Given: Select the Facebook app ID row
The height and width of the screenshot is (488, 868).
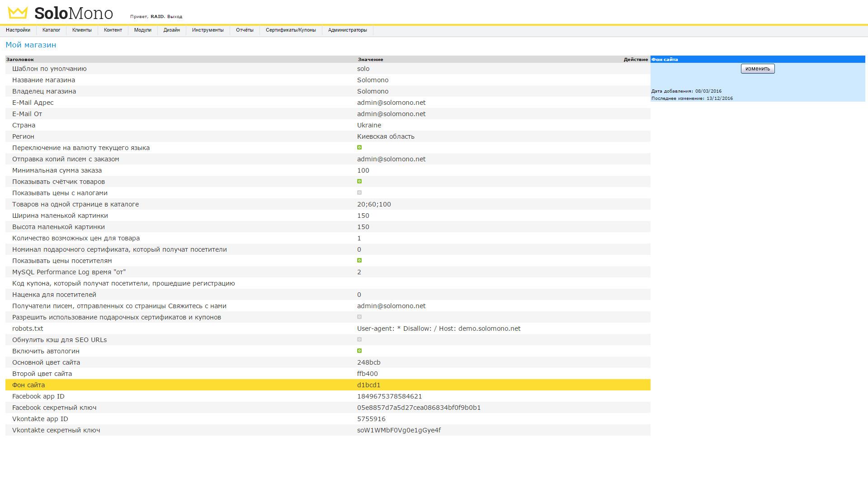Looking at the screenshot, I should point(328,396).
